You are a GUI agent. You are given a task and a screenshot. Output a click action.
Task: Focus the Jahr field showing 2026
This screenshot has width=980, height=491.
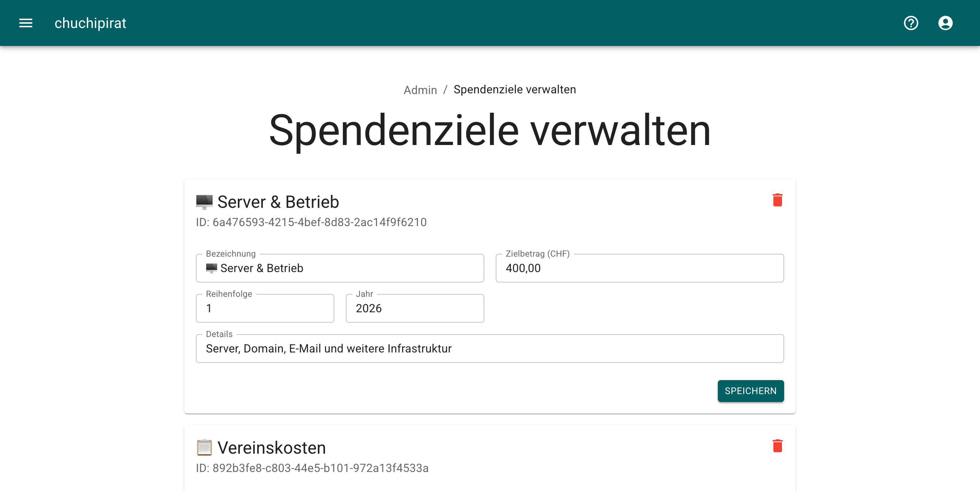click(x=415, y=308)
